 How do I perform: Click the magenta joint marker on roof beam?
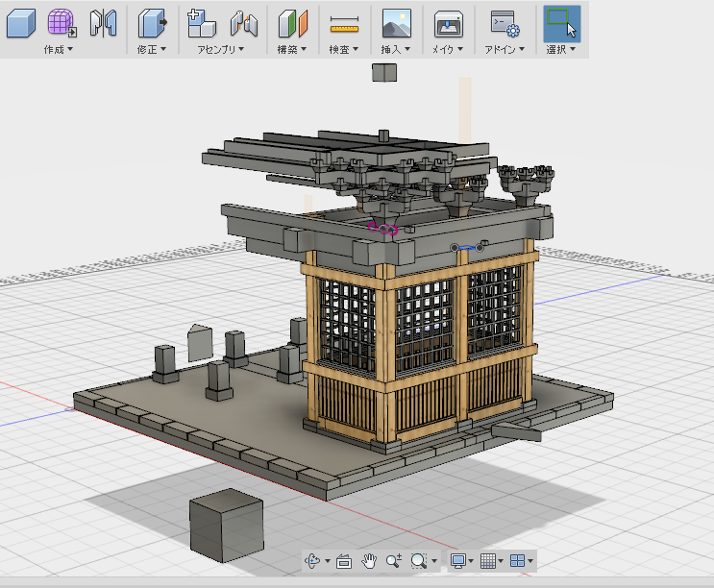[x=383, y=229]
